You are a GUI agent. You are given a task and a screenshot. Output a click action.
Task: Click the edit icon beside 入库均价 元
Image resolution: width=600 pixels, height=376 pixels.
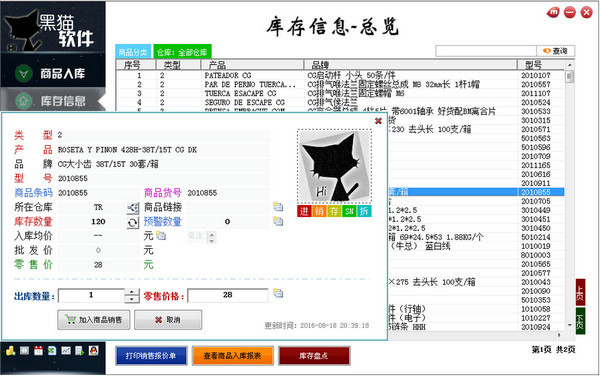click(x=161, y=236)
